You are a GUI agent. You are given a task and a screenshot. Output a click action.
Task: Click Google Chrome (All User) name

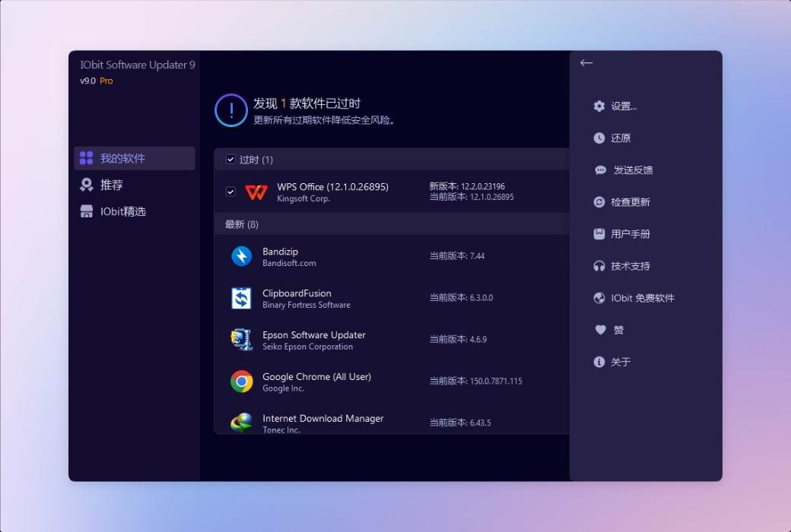(x=317, y=377)
